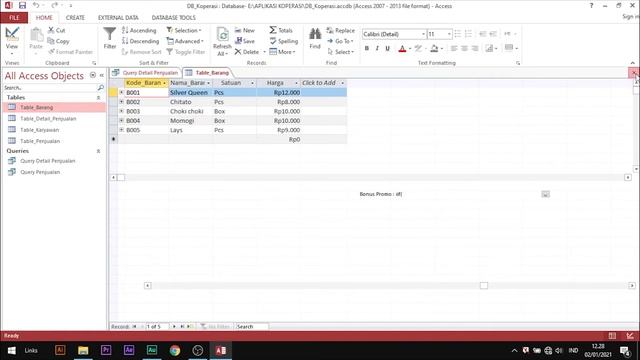Viewport: 640px width, 360px height.
Task: Switch to Query Detail Penjualan document tab
Action: (x=146, y=73)
